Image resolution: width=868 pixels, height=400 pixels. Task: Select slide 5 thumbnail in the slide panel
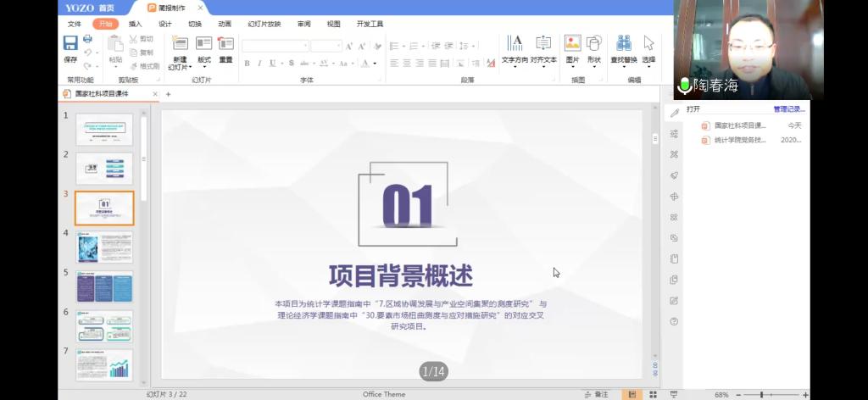click(104, 286)
